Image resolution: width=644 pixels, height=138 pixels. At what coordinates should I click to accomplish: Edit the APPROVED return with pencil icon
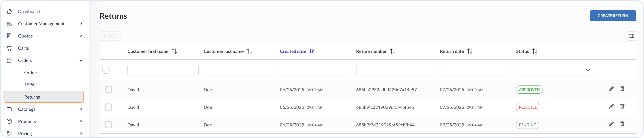click(x=611, y=89)
